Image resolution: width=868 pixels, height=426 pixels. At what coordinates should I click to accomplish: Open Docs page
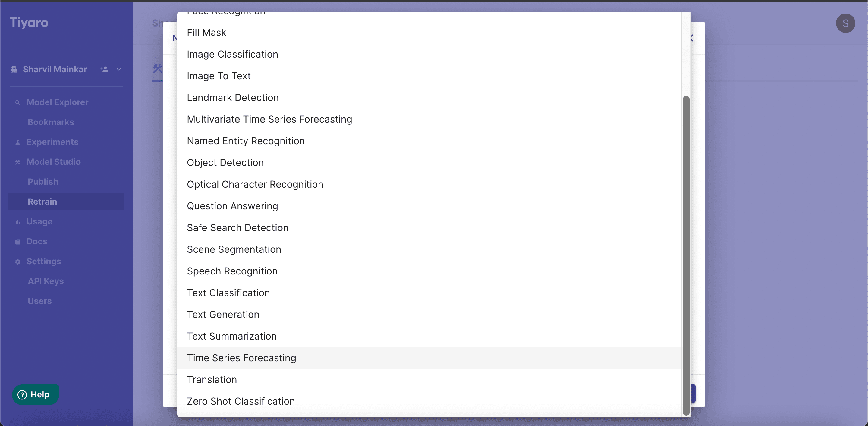37,241
